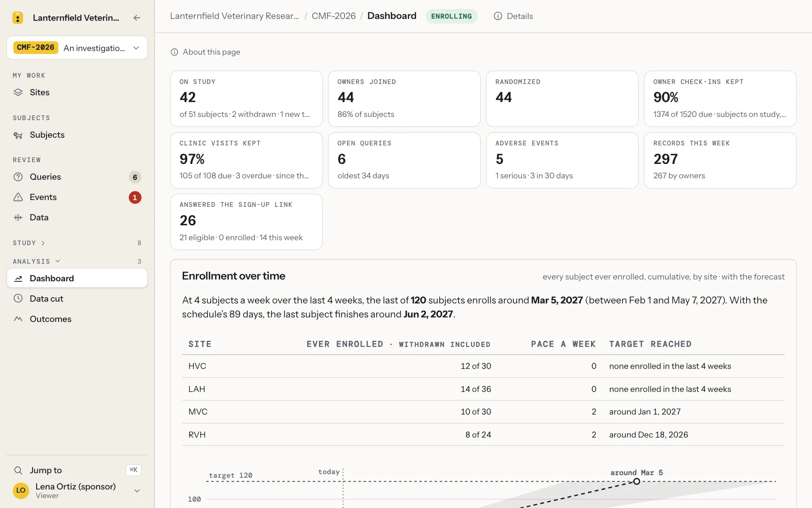Click the Events warning triangle icon
Image resolution: width=812 pixels, height=508 pixels.
(x=18, y=197)
